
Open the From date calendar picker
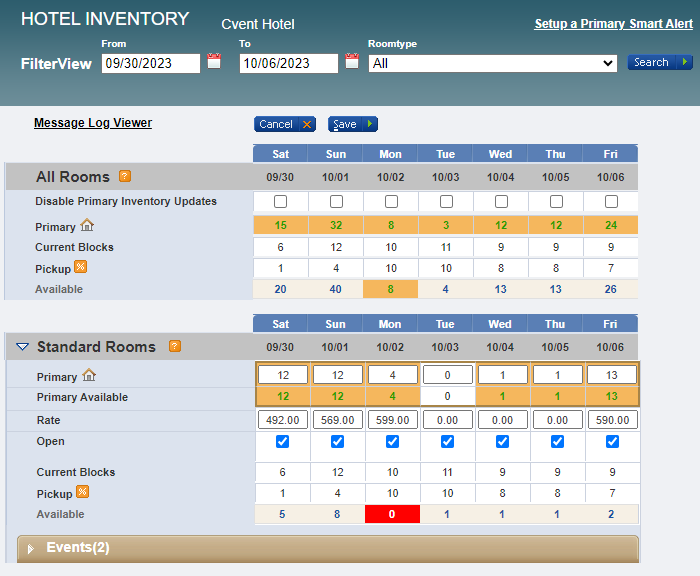214,62
